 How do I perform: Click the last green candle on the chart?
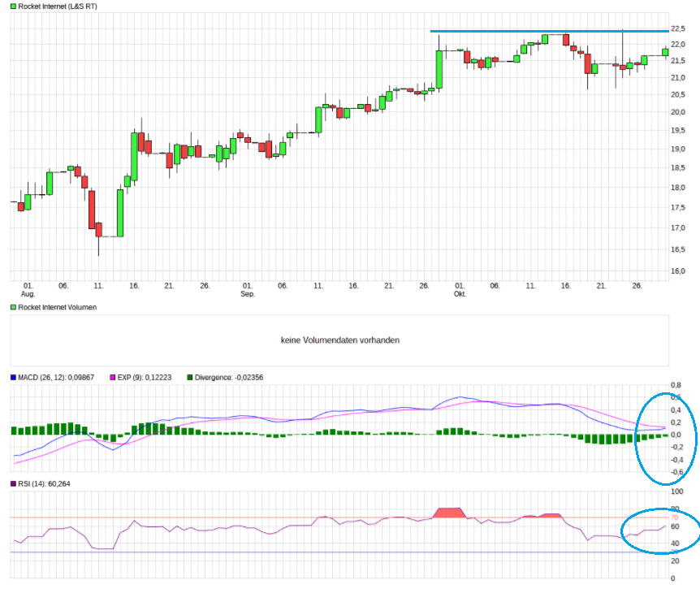pos(665,52)
